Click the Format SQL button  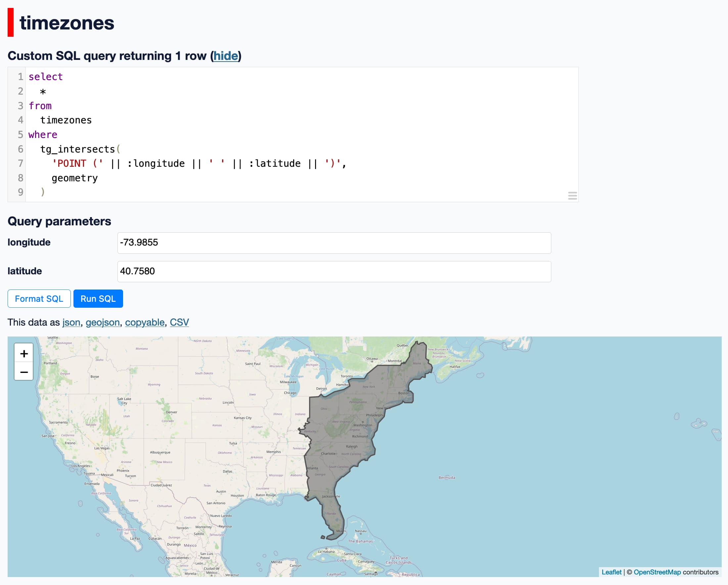[39, 299]
